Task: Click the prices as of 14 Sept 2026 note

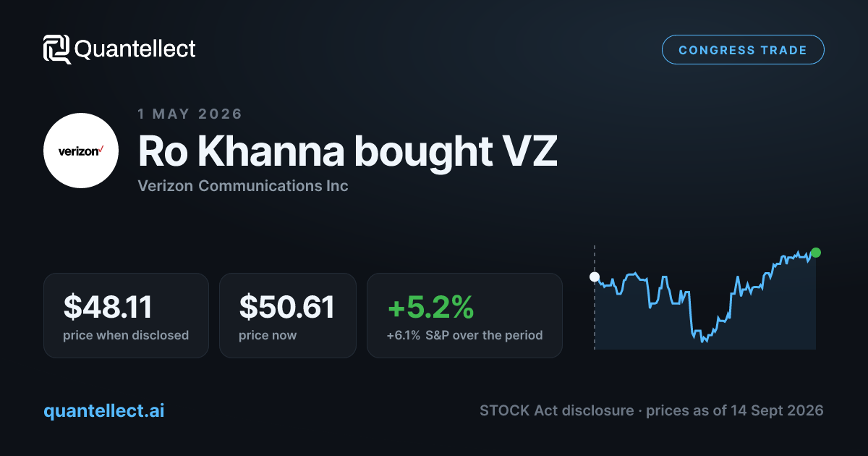Action: click(734, 410)
